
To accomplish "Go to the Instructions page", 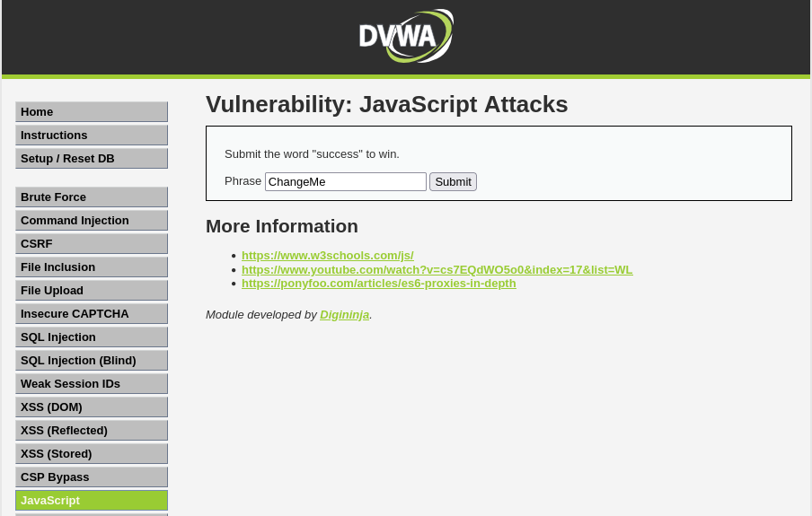I will [91, 135].
